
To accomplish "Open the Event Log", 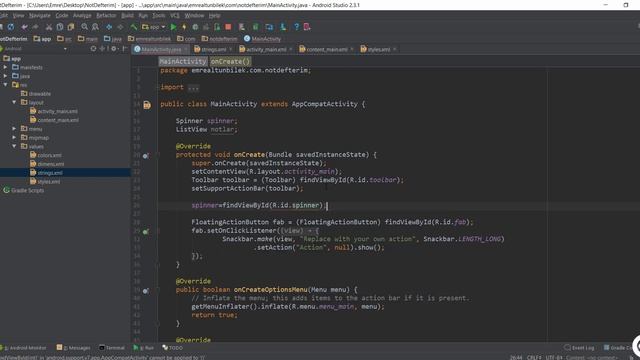I will point(579,348).
